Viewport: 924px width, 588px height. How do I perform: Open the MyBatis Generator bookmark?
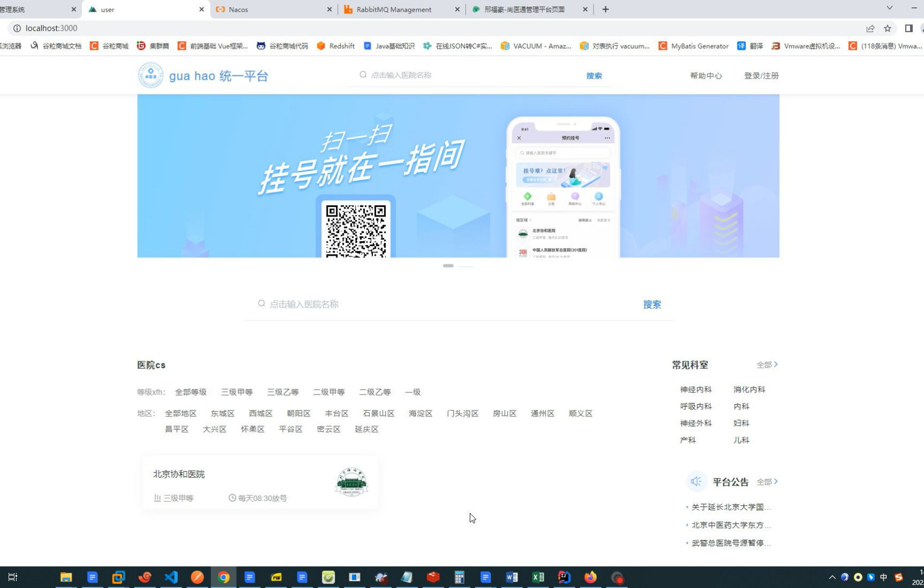[694, 46]
